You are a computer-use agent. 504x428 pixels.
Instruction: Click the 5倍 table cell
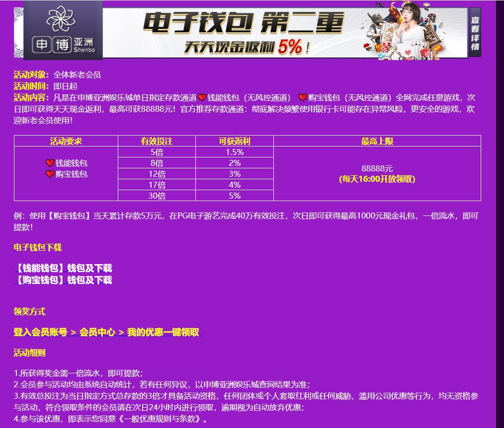point(157,152)
